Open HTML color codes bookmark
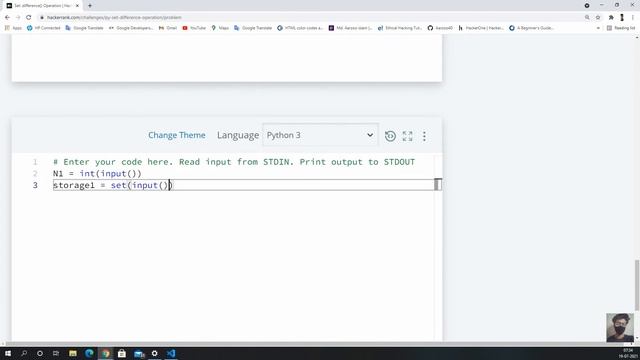This screenshot has width=640, height=360. pyautogui.click(x=300, y=28)
